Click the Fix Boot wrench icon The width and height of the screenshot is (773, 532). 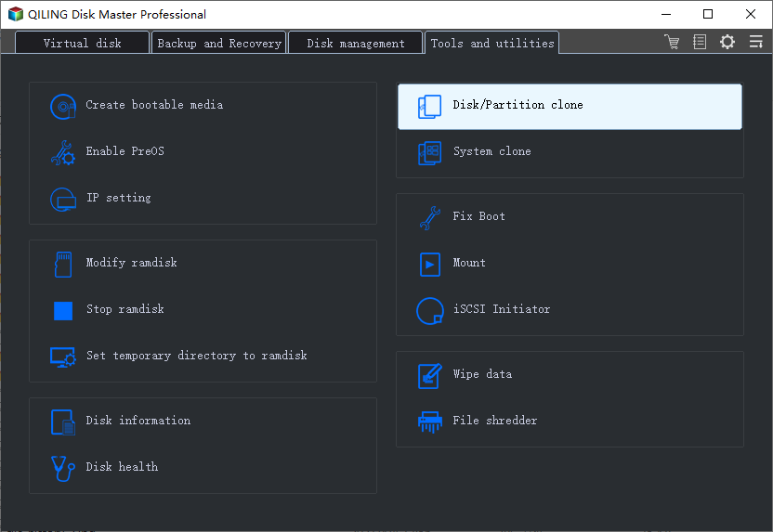coord(430,218)
